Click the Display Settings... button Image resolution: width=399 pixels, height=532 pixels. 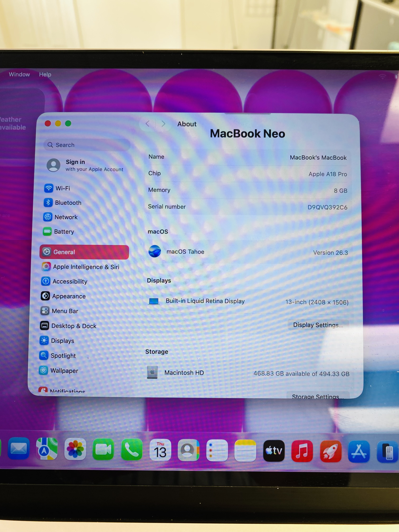tap(318, 325)
